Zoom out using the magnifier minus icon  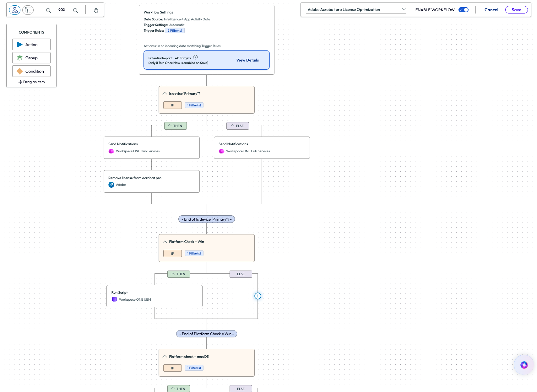tap(48, 10)
